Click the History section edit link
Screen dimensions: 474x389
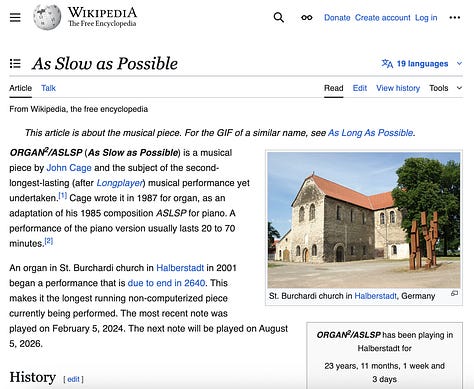pos(73,379)
